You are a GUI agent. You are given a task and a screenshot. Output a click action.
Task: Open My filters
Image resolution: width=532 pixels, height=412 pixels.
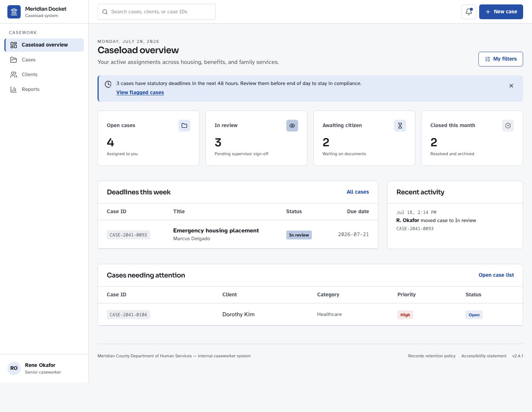pyautogui.click(x=501, y=59)
